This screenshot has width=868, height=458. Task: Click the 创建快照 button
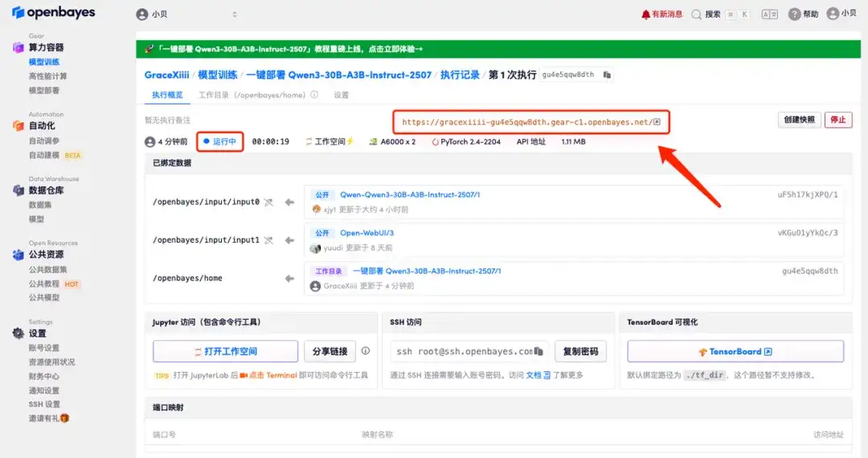(799, 120)
